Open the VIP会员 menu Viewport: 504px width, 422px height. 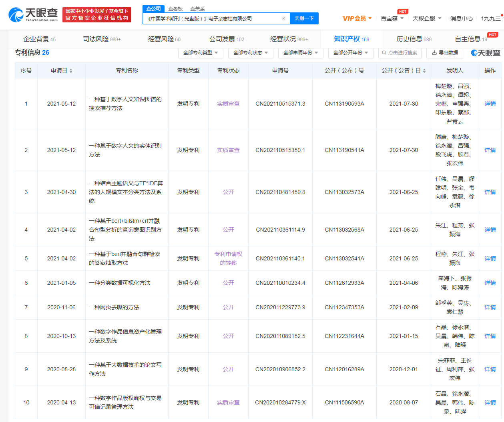pos(357,18)
